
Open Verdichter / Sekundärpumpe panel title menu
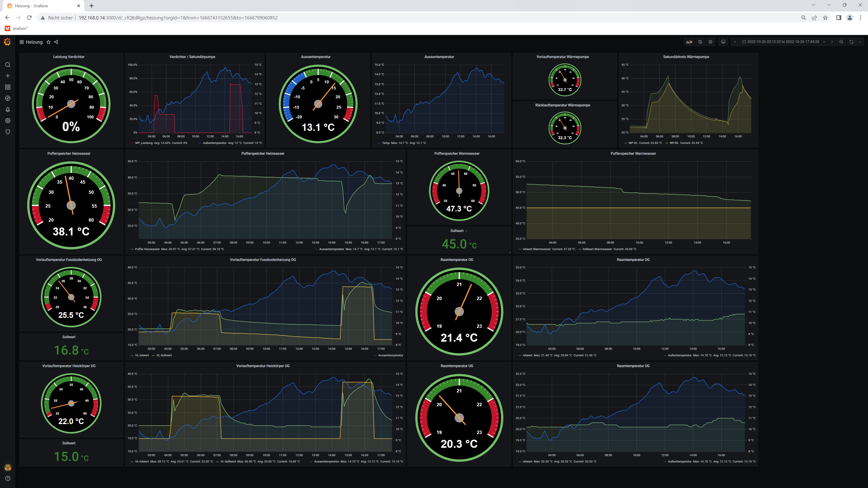(x=192, y=57)
